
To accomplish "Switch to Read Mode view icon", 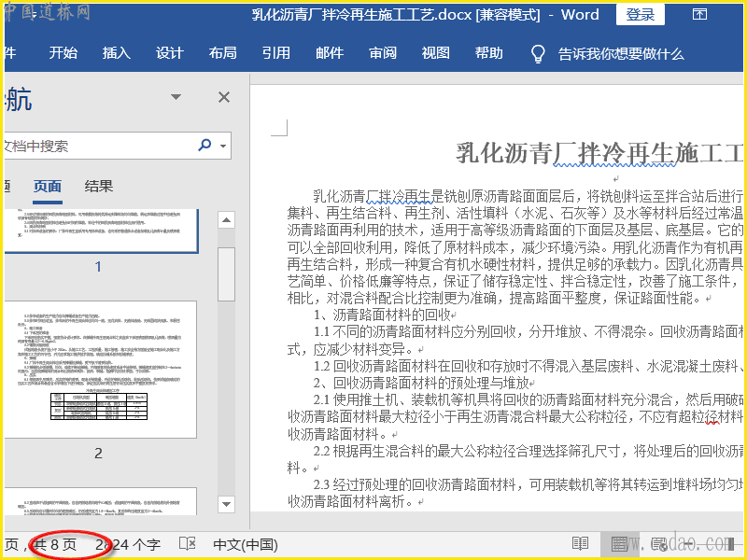I will point(580,544).
